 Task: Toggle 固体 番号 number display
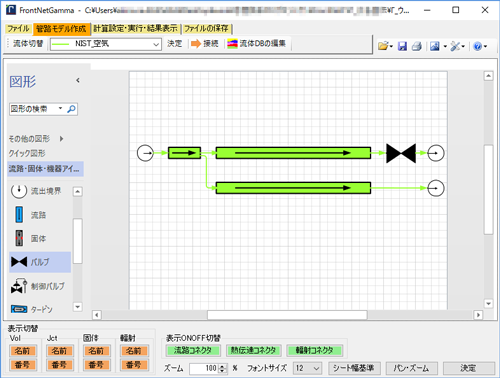tap(97, 365)
